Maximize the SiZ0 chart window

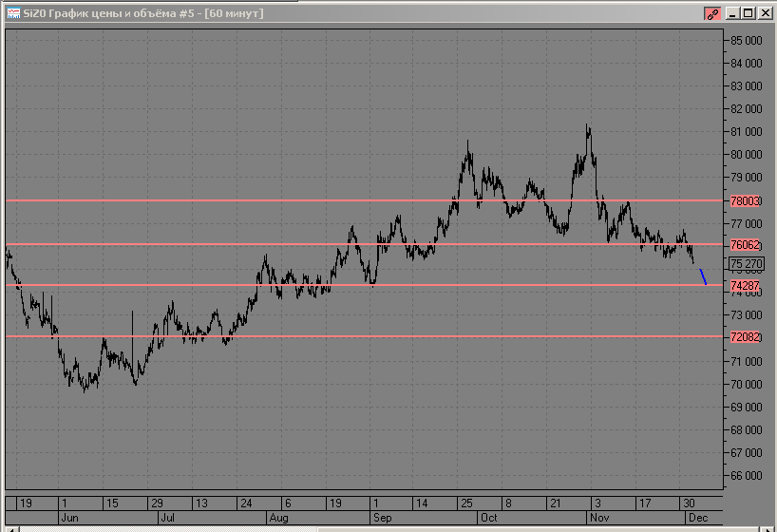tap(749, 13)
